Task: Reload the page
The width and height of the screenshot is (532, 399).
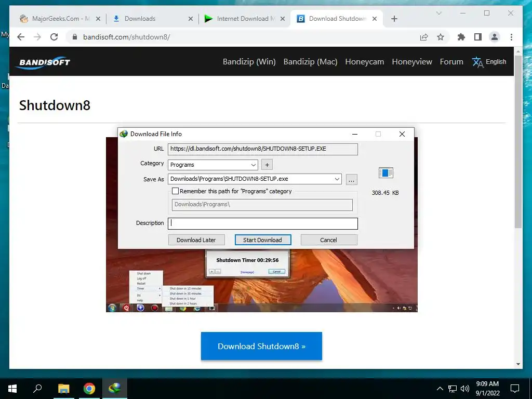Action: point(54,37)
